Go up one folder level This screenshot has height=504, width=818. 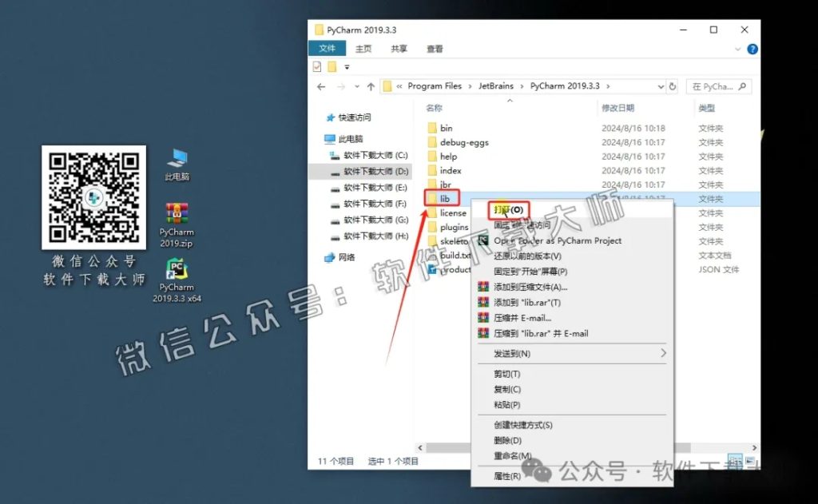pos(370,85)
